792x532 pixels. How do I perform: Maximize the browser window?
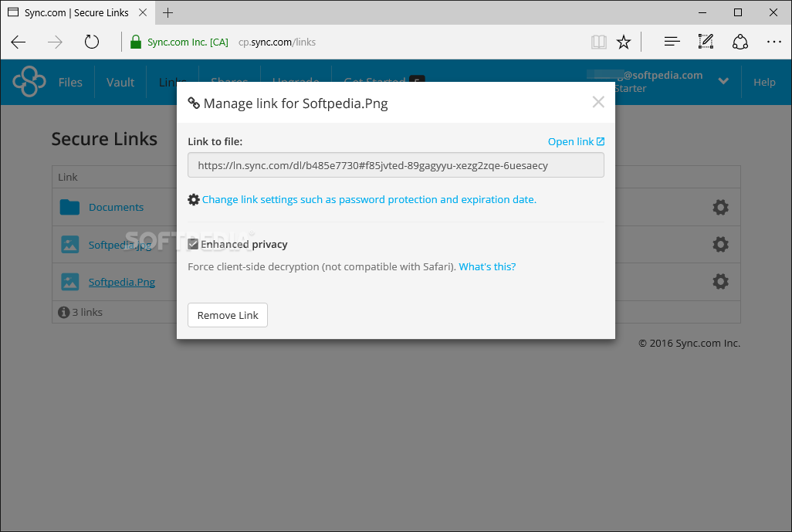(x=738, y=12)
